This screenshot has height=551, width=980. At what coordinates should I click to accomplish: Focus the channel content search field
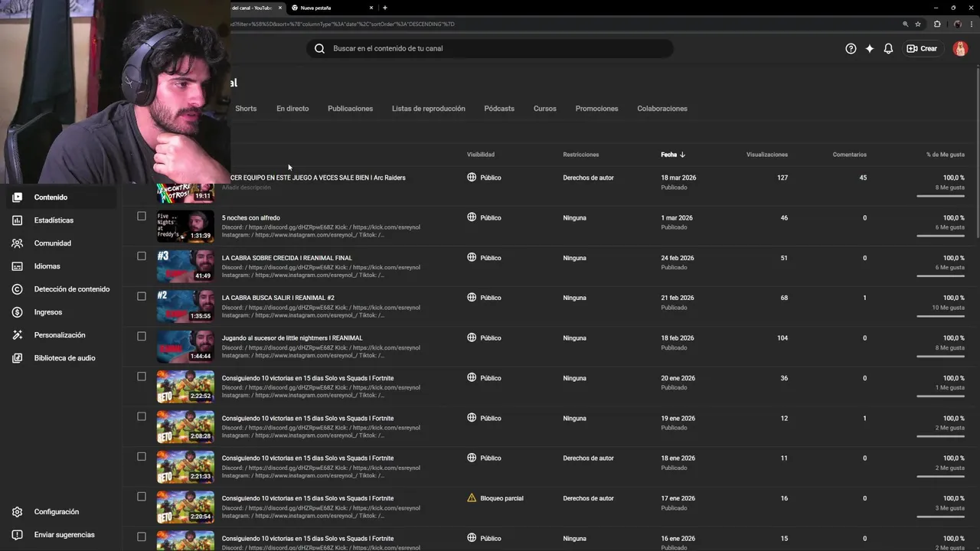tap(490, 48)
